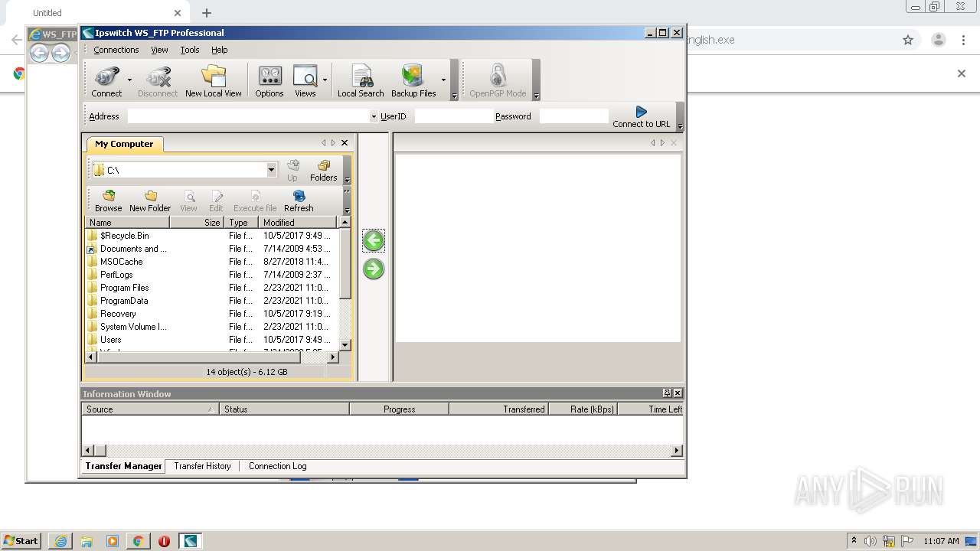Click the Windows Start button
This screenshot has width=980, height=551.
[x=21, y=541]
